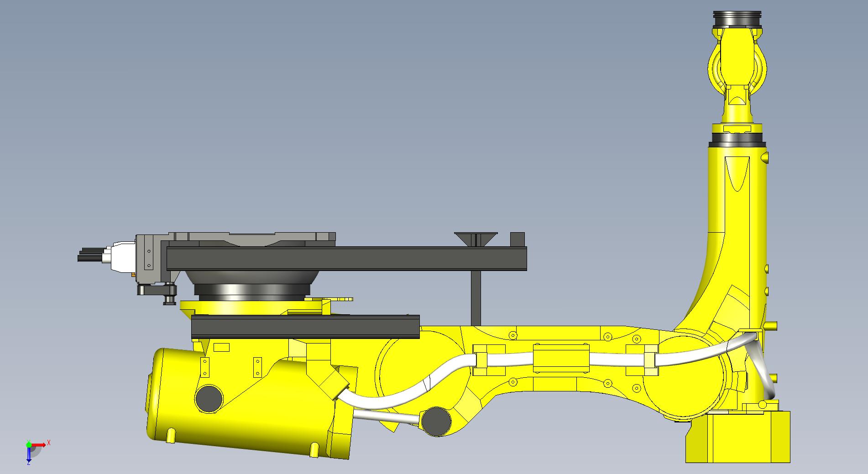
Task: Click the red X axis of the view triad
Action: coord(39,444)
